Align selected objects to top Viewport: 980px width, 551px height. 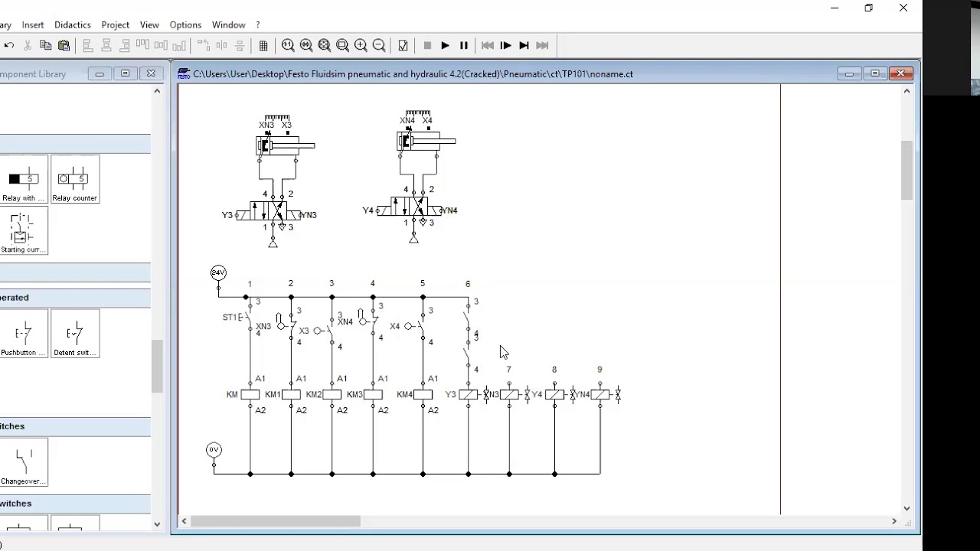(x=142, y=46)
